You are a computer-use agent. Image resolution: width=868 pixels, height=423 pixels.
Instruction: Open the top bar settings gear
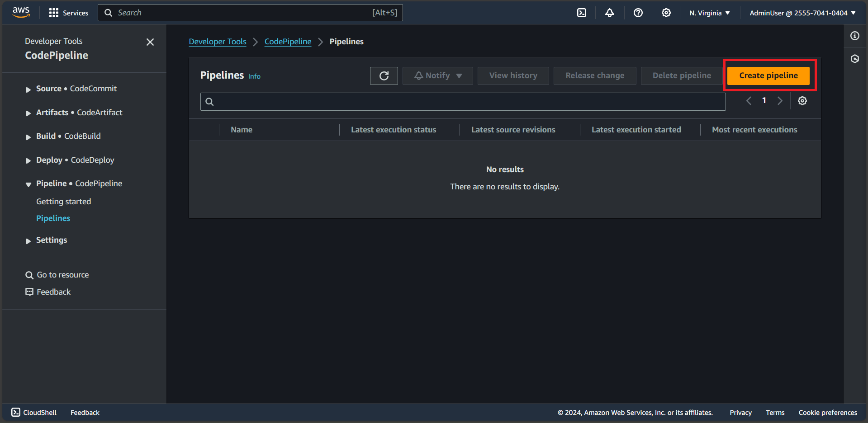666,13
